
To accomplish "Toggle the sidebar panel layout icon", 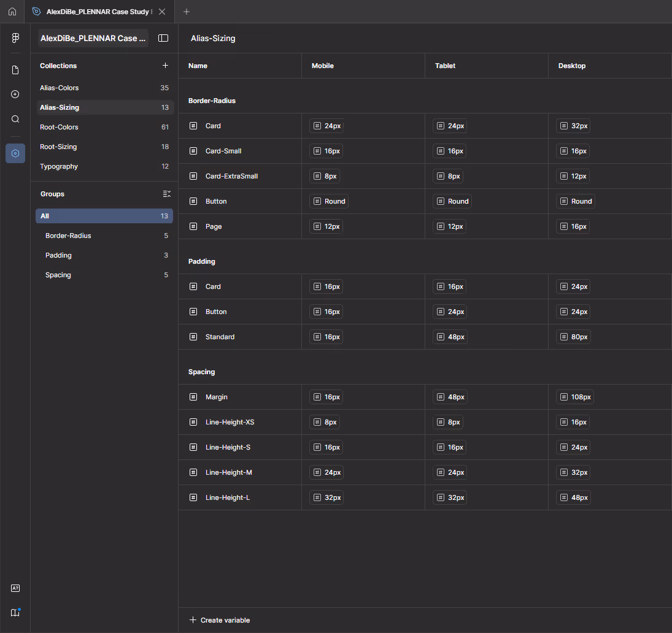I will (x=163, y=38).
